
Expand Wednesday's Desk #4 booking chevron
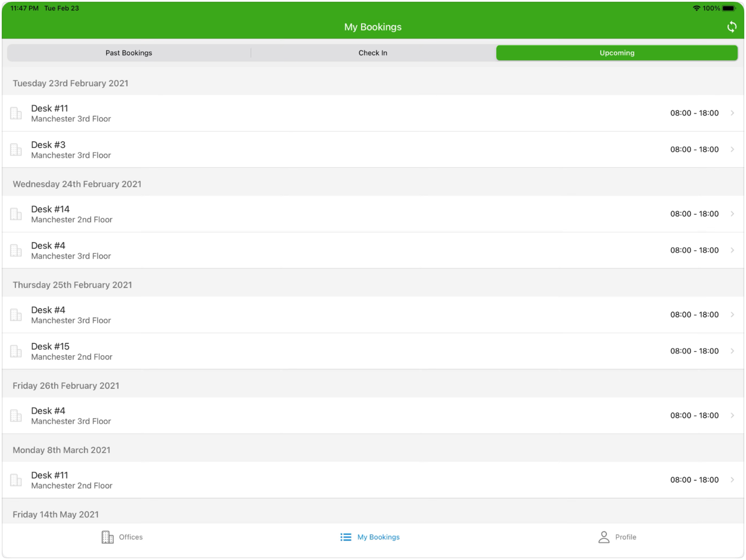[x=732, y=250]
